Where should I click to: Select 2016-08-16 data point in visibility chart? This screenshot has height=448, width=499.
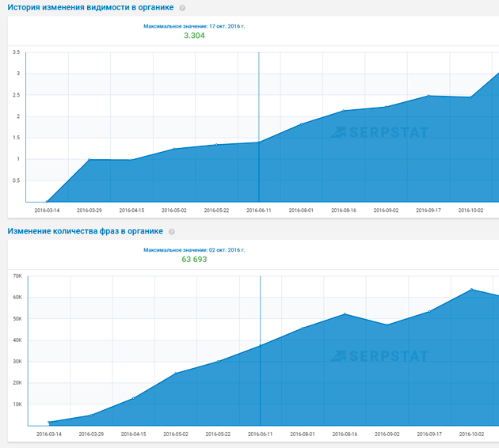coord(344,111)
